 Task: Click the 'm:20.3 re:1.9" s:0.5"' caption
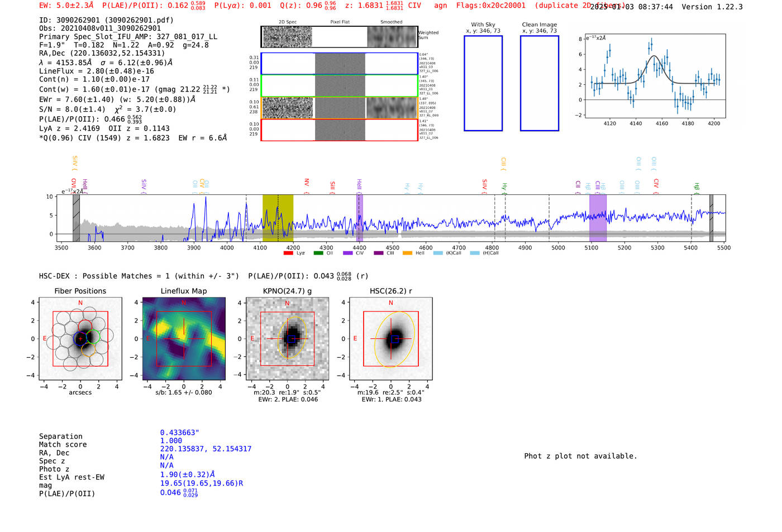point(287,392)
